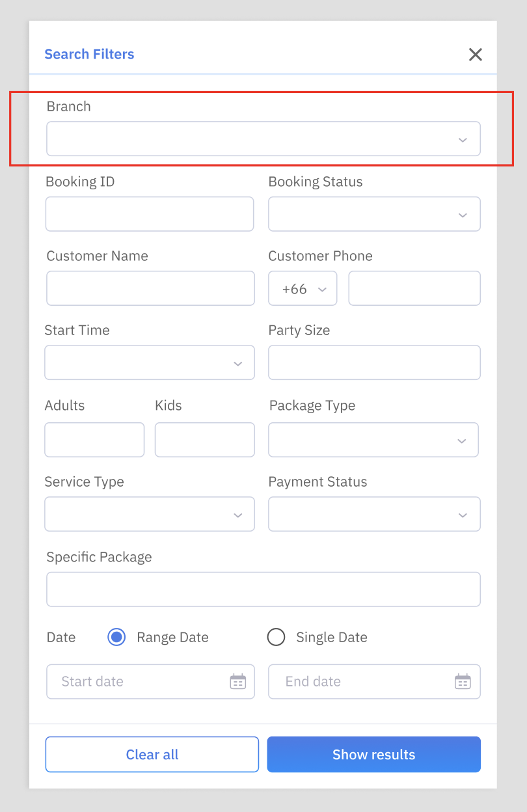
Task: Expand the Booking Status dropdown
Action: tap(374, 214)
